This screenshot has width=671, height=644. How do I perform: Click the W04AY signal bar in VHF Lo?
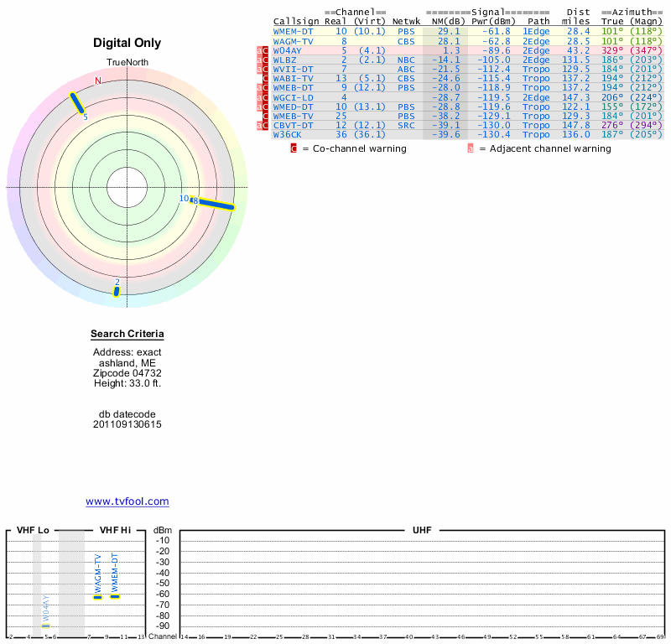pos(46,626)
